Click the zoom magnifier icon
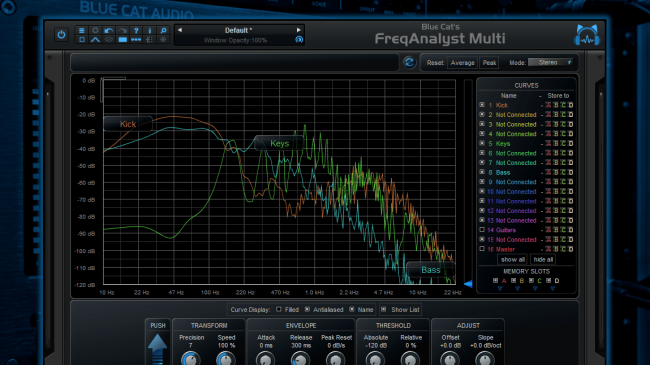This screenshot has height=365, width=650. tap(163, 30)
